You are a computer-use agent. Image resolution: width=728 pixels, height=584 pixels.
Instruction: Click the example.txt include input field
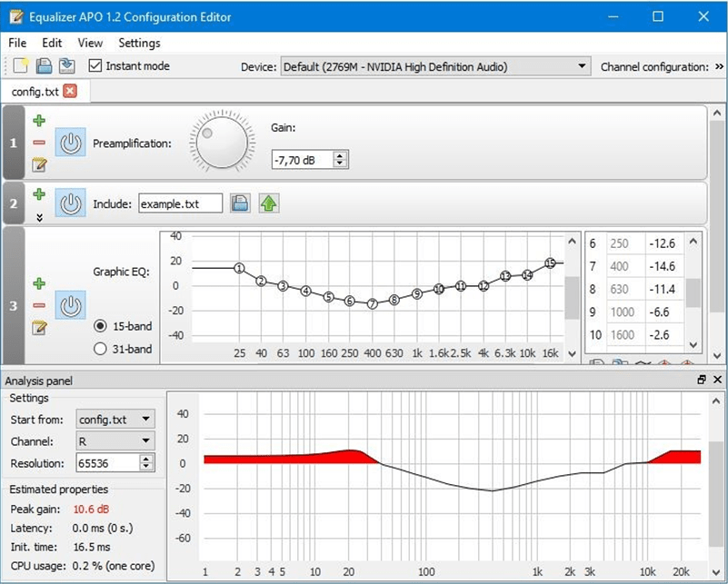point(180,203)
